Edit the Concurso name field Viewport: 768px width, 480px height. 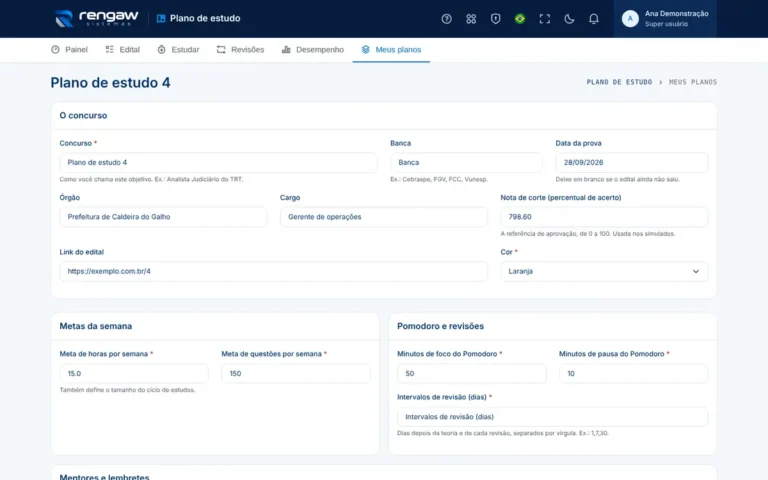click(x=218, y=163)
